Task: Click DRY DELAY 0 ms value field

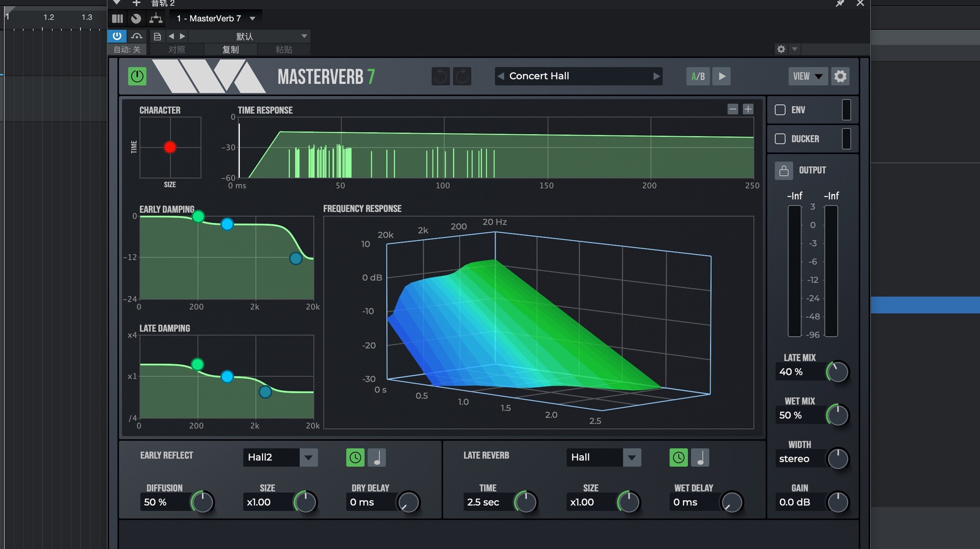Action: coord(371,502)
